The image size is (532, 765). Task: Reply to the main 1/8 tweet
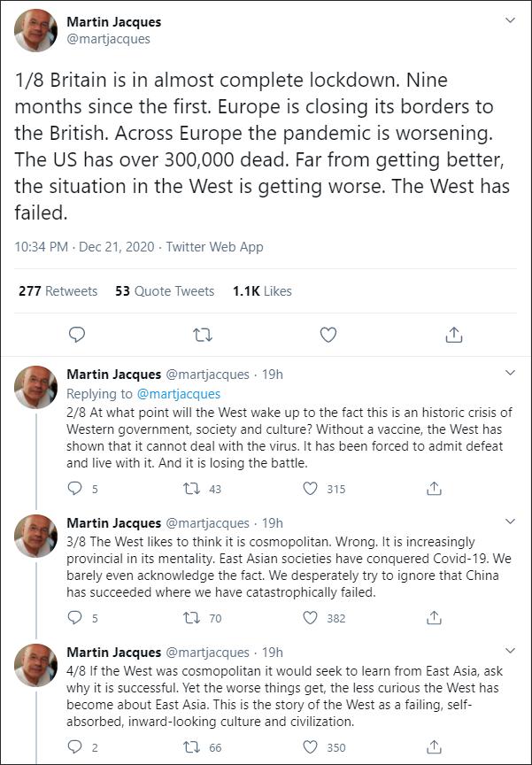pyautogui.click(x=77, y=335)
